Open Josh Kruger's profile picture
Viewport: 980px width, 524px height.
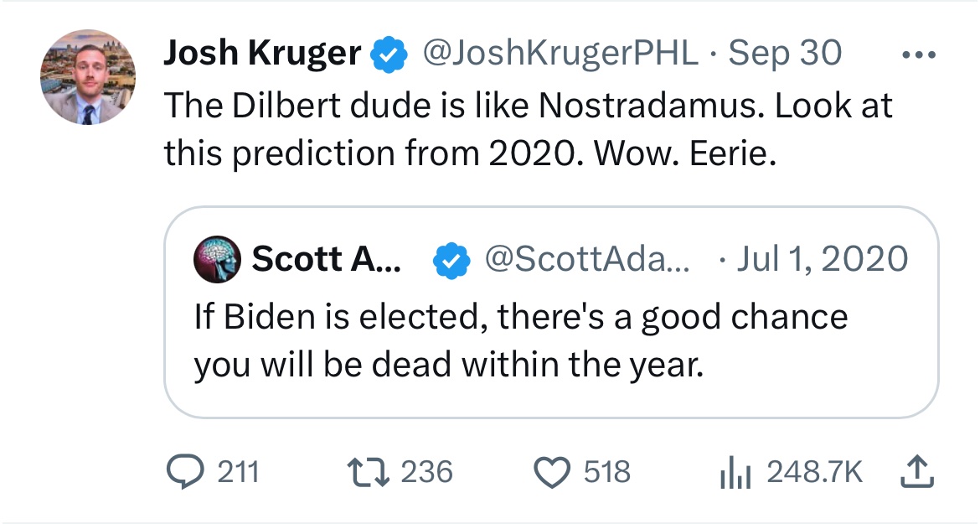point(87,77)
